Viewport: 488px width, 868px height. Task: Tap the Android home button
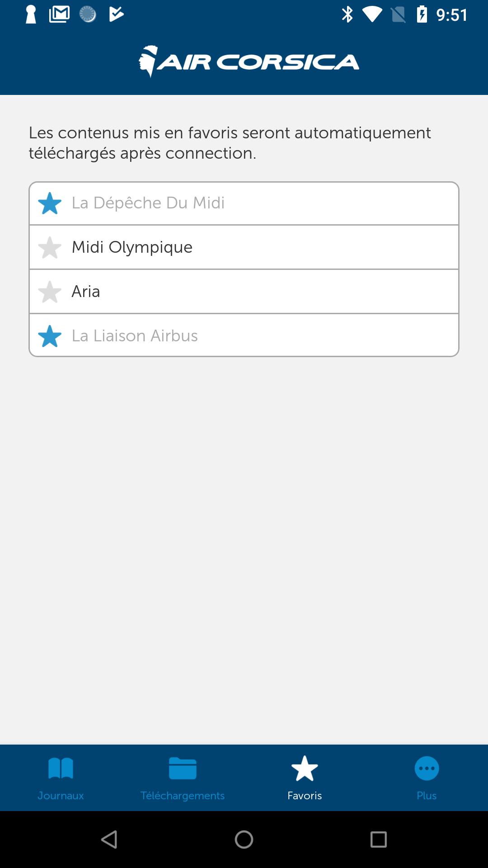tap(244, 840)
